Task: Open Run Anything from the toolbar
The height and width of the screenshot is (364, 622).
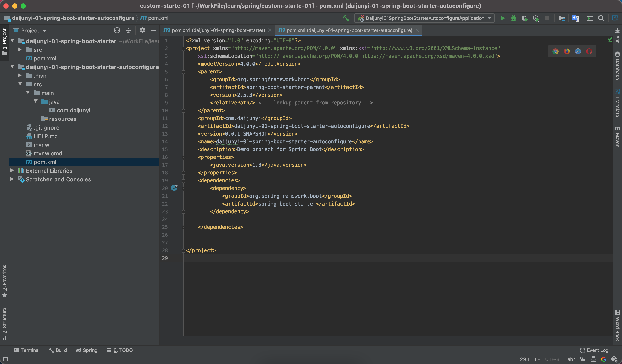Action: [590, 18]
